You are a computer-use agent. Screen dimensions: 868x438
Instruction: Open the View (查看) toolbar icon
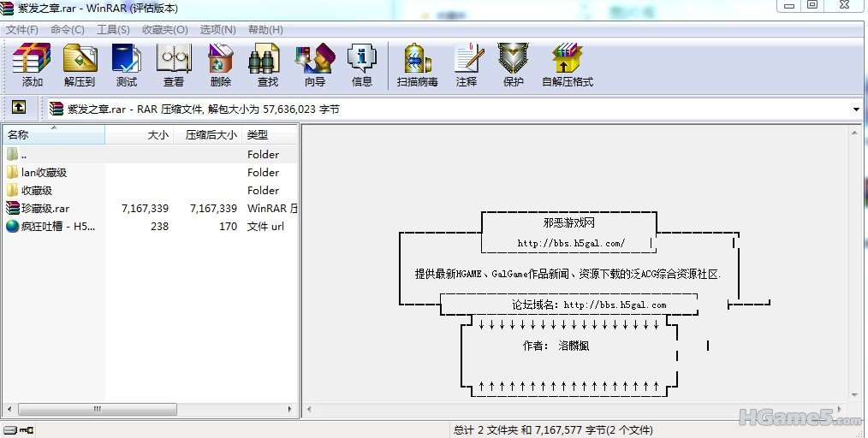coord(174,65)
